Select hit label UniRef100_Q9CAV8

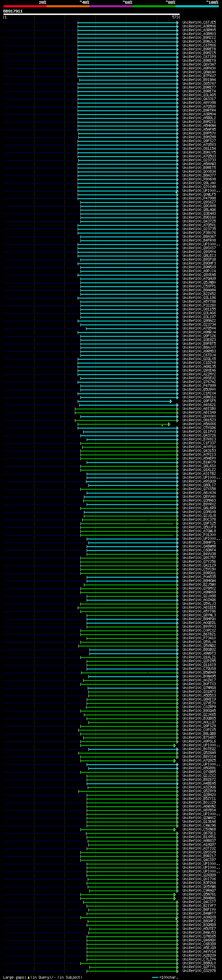point(199,206)
